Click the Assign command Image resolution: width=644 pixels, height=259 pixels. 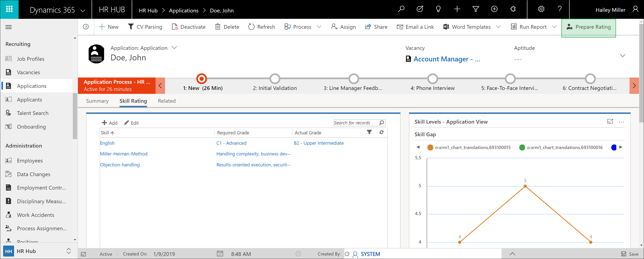(343, 27)
